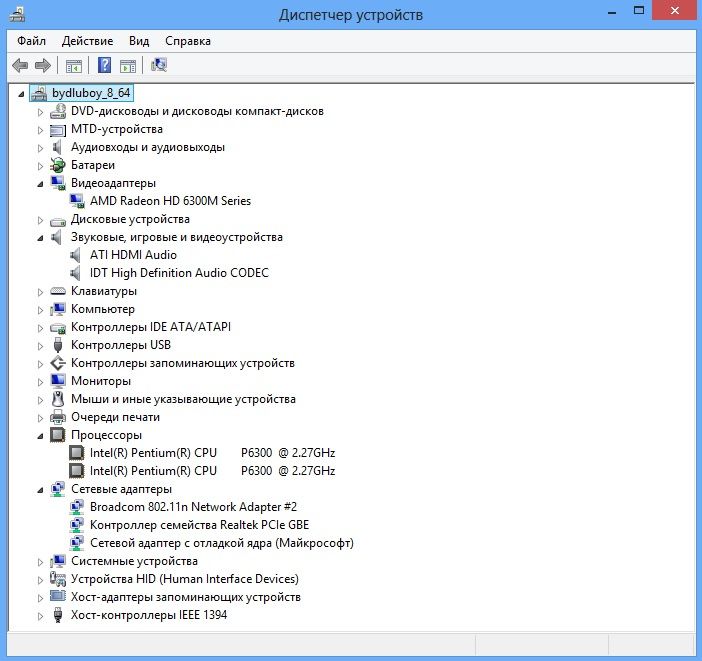Viewport: 702px width, 661px height.
Task: Collapse the Видеоадаптеры category
Action: click(x=40, y=184)
